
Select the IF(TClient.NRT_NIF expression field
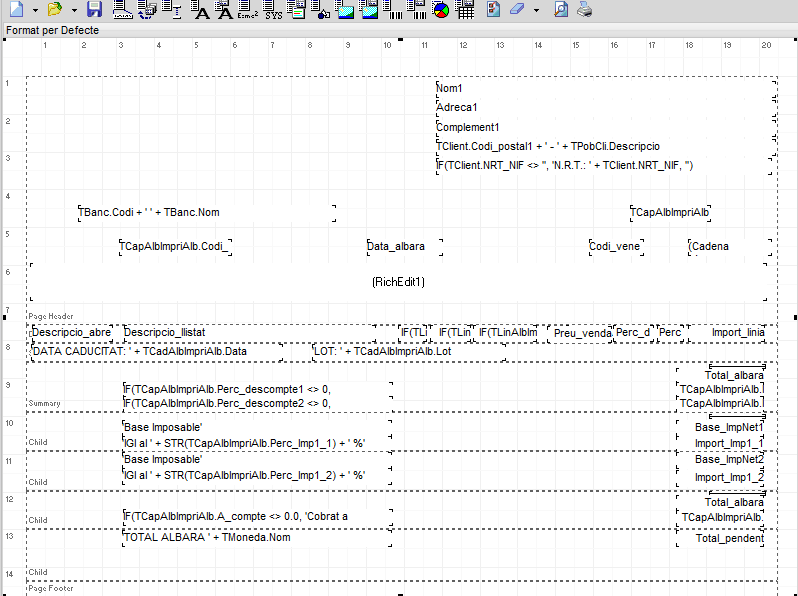(605, 165)
